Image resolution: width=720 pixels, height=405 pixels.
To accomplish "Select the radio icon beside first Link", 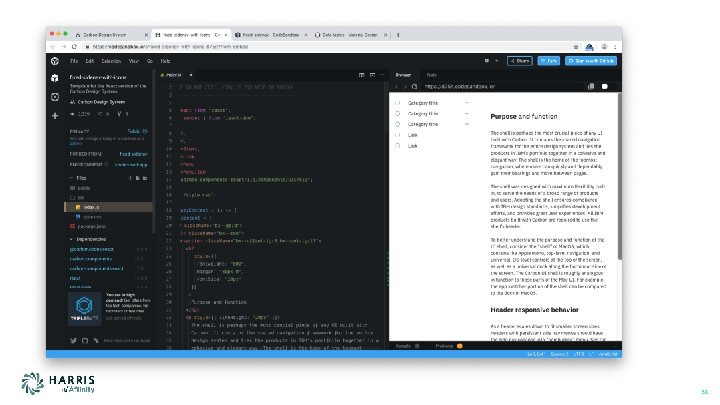I will point(398,135).
